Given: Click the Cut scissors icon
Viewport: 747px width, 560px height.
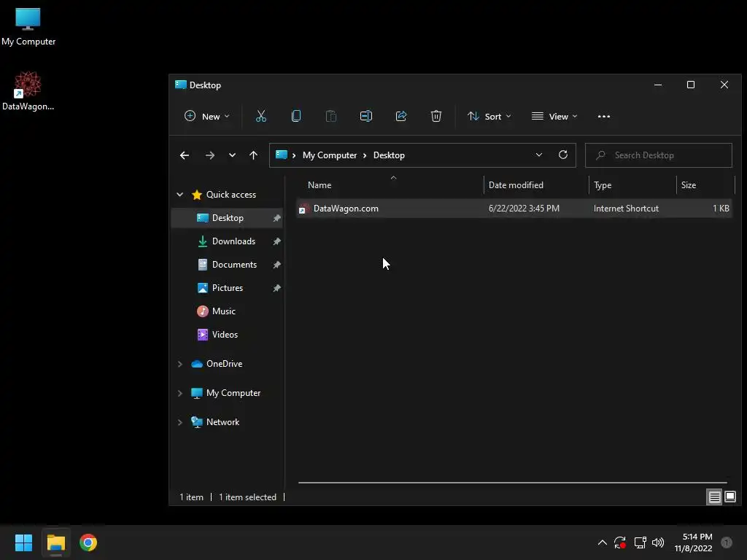Looking at the screenshot, I should coord(261,116).
